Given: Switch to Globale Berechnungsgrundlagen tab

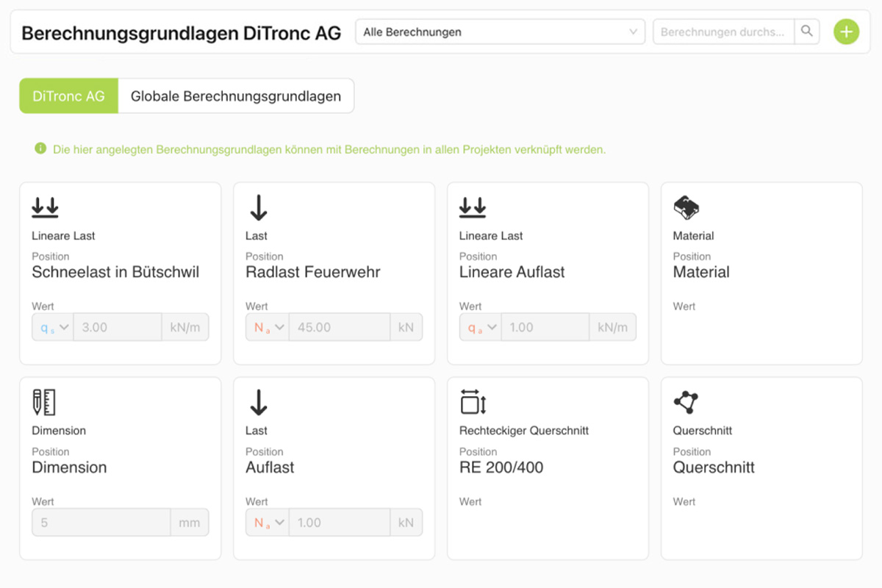Looking at the screenshot, I should [x=236, y=96].
